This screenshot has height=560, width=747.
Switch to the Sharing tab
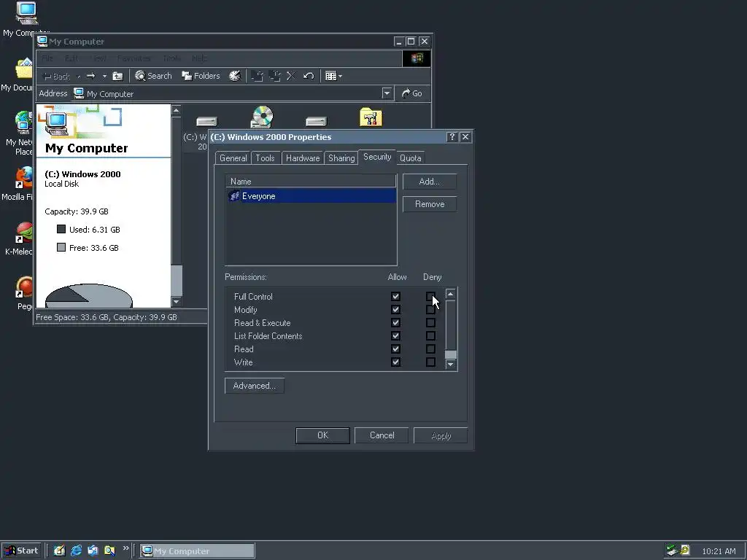tap(341, 158)
